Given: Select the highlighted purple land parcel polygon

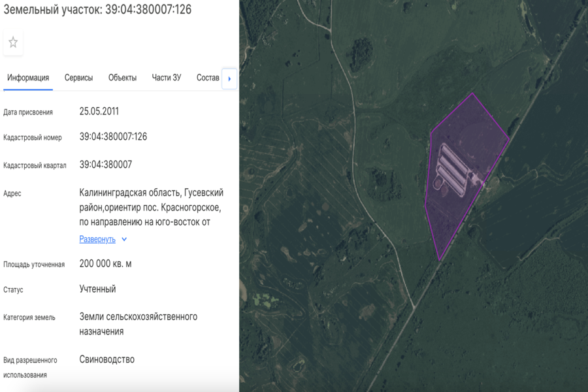Looking at the screenshot, I should click(x=464, y=176).
